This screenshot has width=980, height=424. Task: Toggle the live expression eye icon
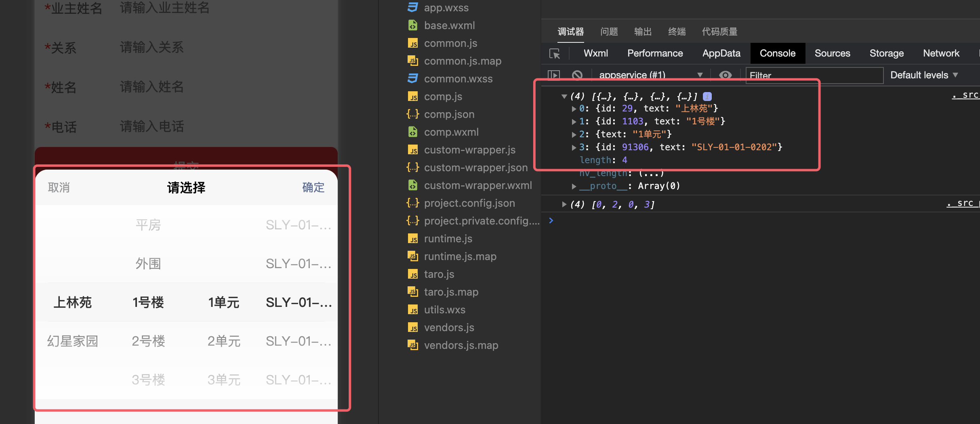(x=726, y=75)
